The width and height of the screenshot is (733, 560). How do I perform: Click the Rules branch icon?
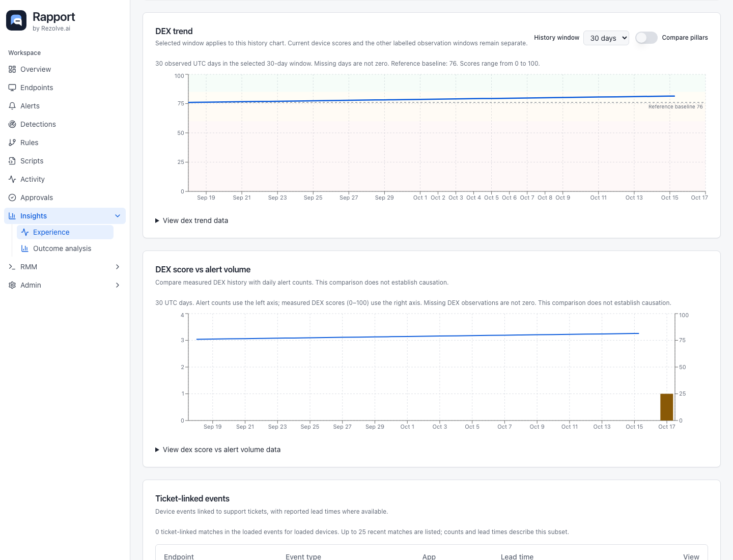(12, 143)
